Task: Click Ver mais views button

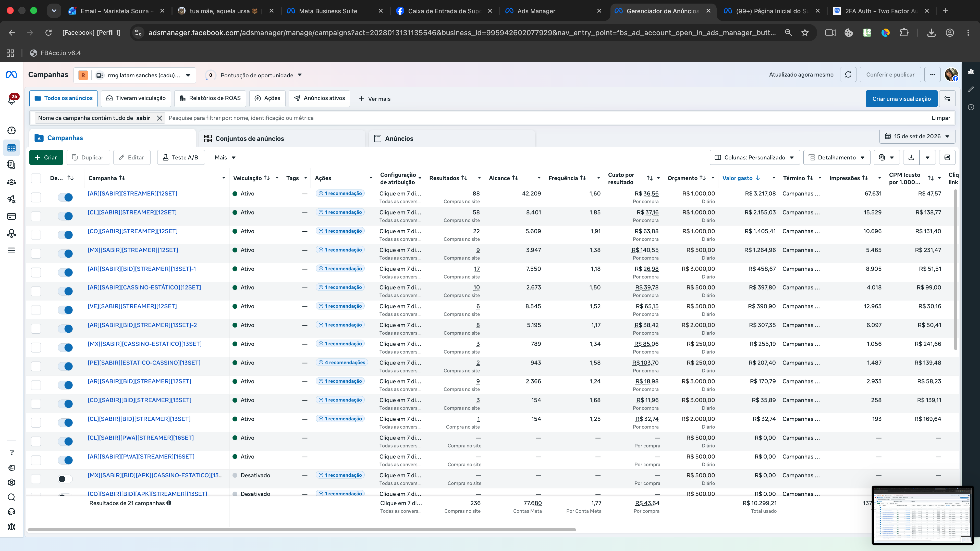Action: coord(374,99)
